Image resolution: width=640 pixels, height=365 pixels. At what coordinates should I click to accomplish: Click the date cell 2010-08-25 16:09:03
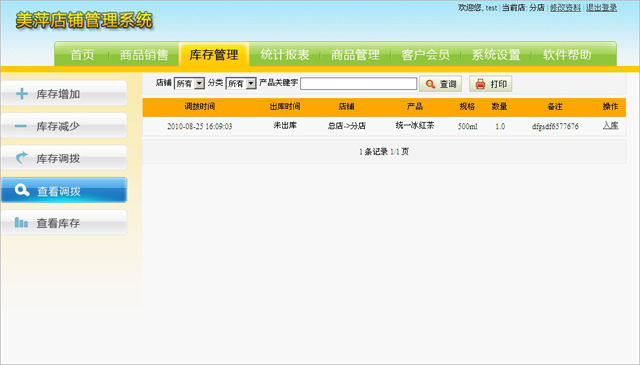(200, 126)
